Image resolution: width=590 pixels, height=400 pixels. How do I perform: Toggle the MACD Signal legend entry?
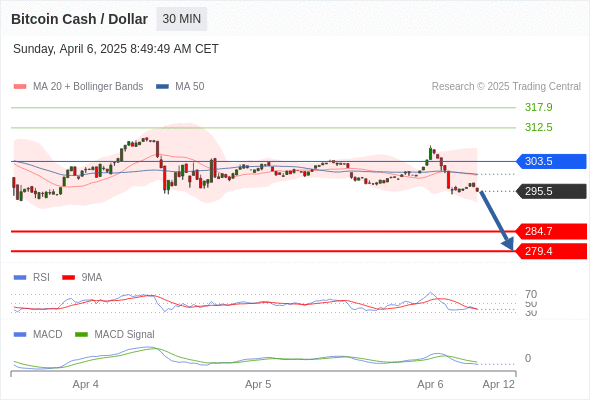(x=115, y=334)
